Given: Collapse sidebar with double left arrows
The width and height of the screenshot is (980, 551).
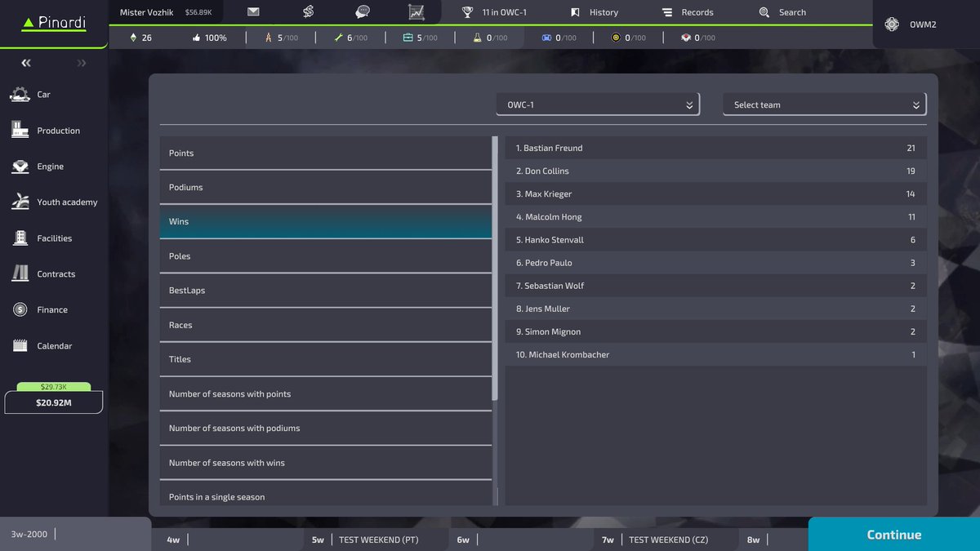Looking at the screenshot, I should coord(26,63).
